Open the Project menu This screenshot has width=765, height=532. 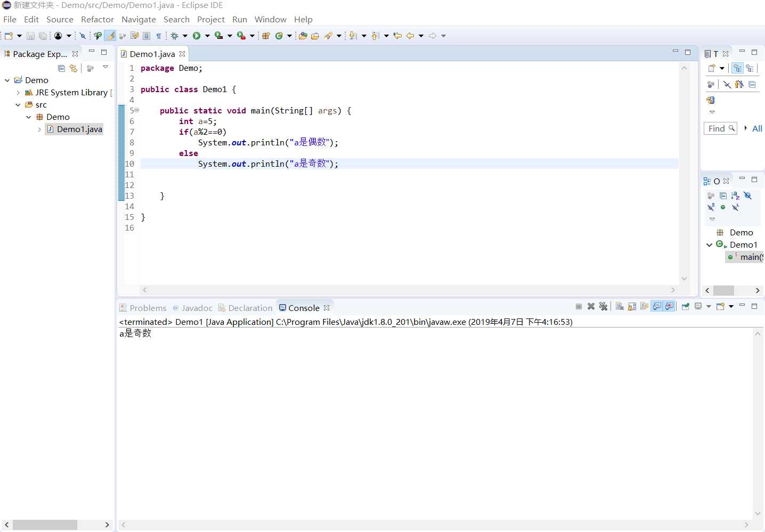[211, 19]
